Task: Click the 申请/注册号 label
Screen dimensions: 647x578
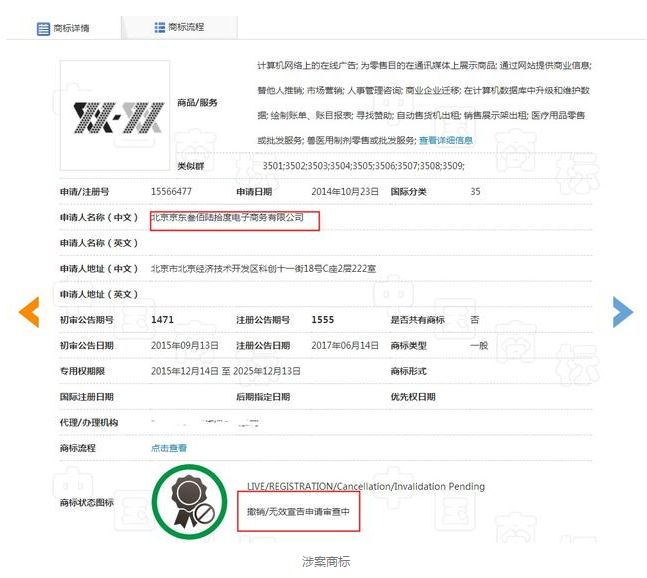Action: coord(85,192)
